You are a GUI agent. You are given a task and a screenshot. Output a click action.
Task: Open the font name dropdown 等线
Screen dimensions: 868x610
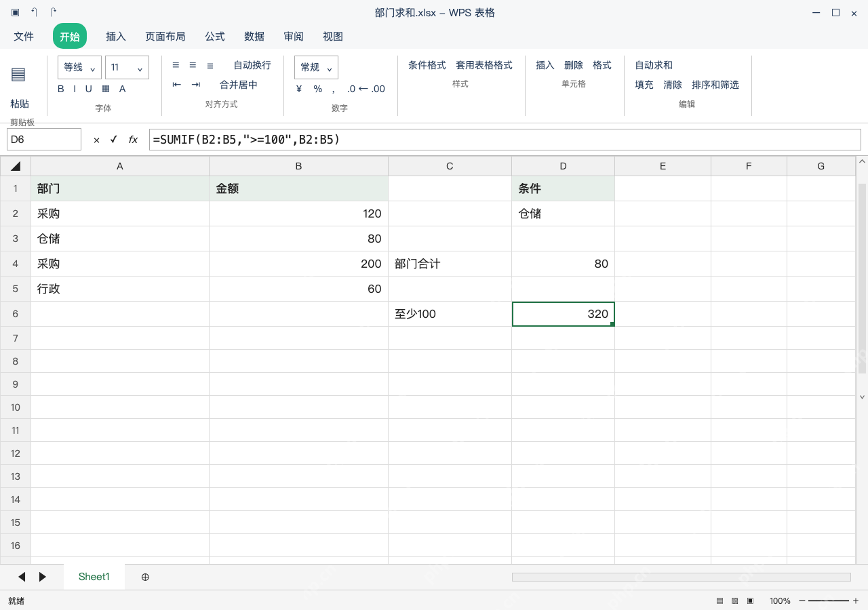[79, 67]
